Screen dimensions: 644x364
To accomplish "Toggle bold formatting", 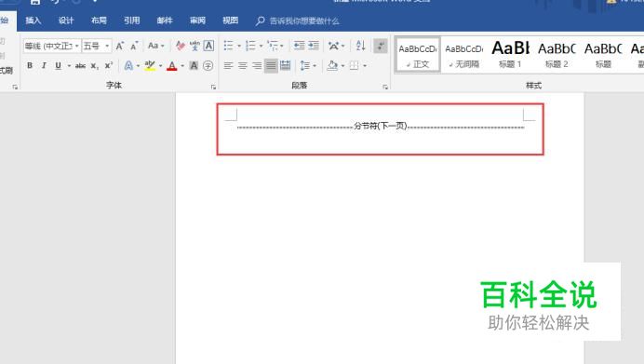I will (x=30, y=66).
